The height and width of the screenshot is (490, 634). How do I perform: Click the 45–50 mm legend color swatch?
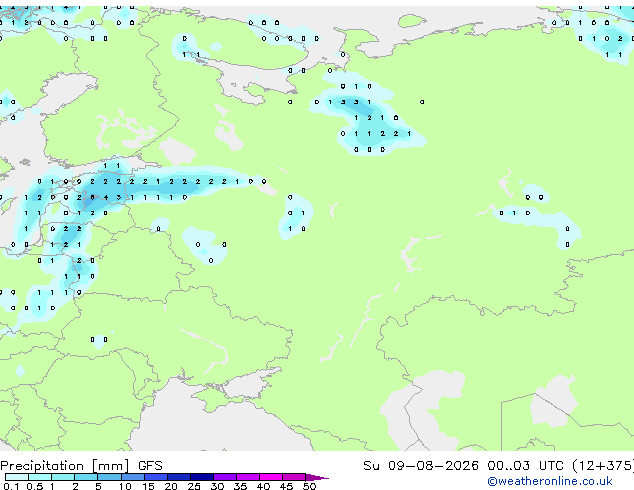click(294, 477)
